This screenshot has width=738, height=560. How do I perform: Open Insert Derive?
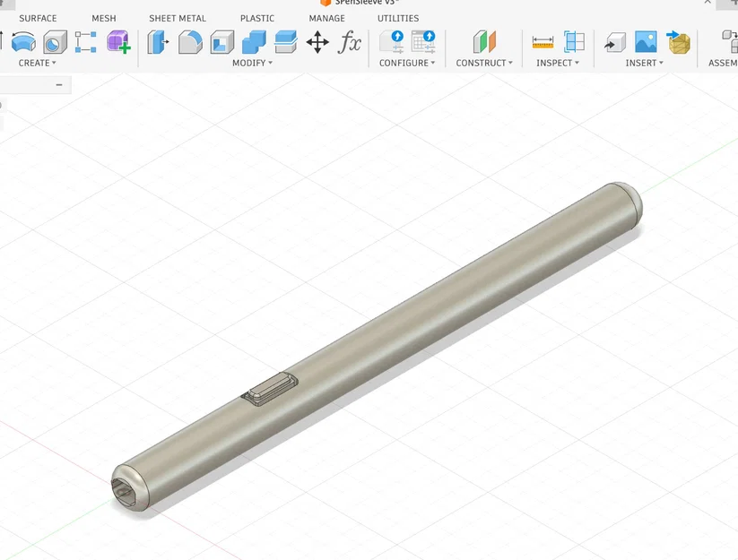(615, 41)
